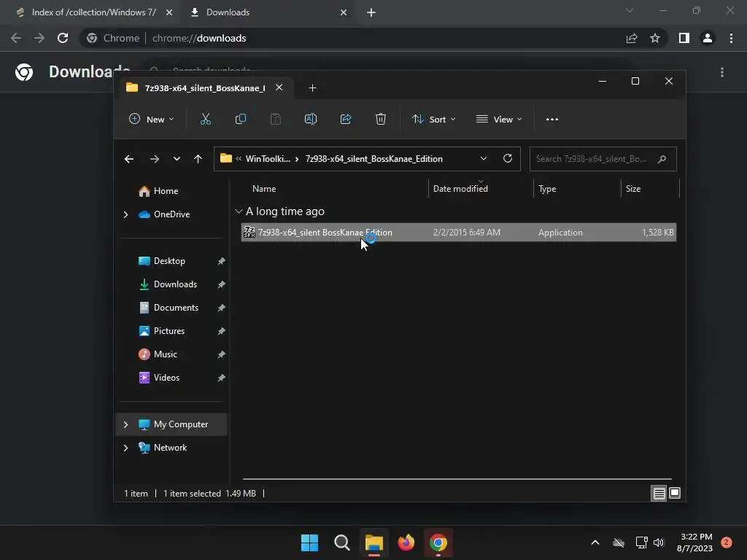Expand the Network tree node
Viewport: 747px width, 560px height.
(125, 448)
